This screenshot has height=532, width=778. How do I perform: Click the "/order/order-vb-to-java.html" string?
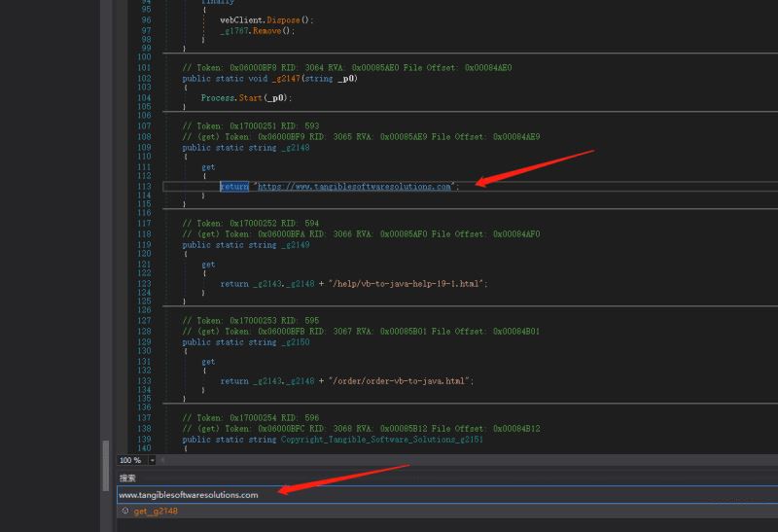coord(399,381)
